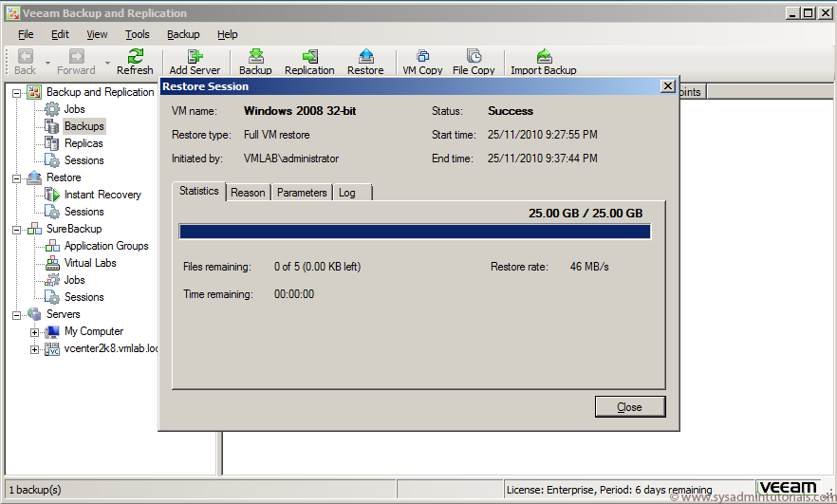Click the Application Groups icon
The height and width of the screenshot is (504, 837).
pos(52,246)
